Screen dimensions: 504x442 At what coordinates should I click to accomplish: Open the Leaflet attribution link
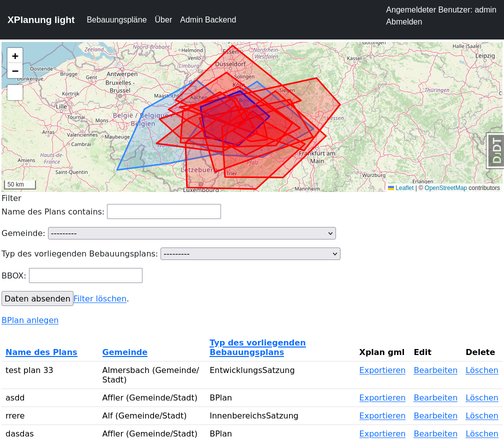pyautogui.click(x=404, y=188)
